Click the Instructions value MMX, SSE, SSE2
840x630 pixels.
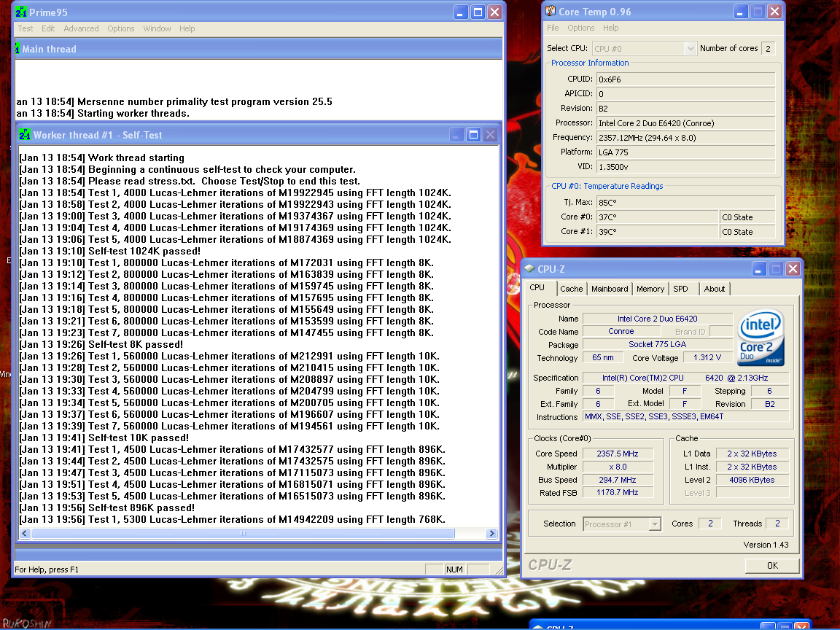pyautogui.click(x=685, y=417)
